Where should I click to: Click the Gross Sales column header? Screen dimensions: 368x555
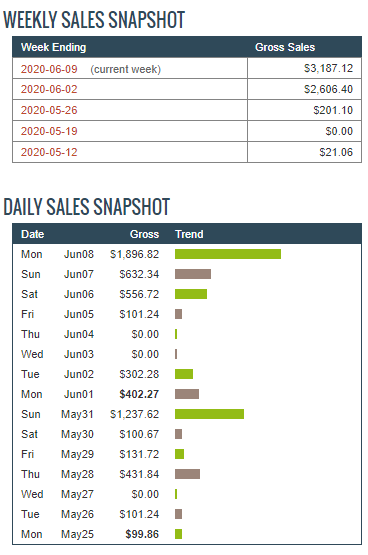285,47
